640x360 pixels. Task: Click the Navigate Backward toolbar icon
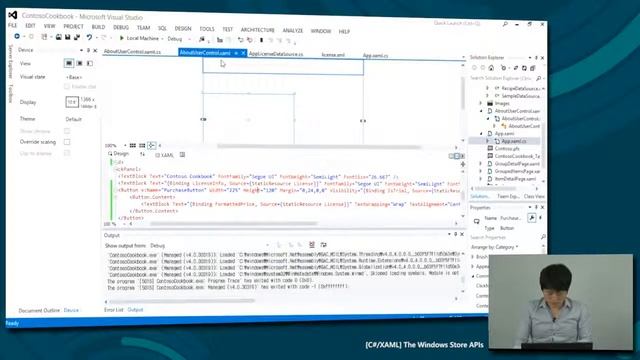17,37
